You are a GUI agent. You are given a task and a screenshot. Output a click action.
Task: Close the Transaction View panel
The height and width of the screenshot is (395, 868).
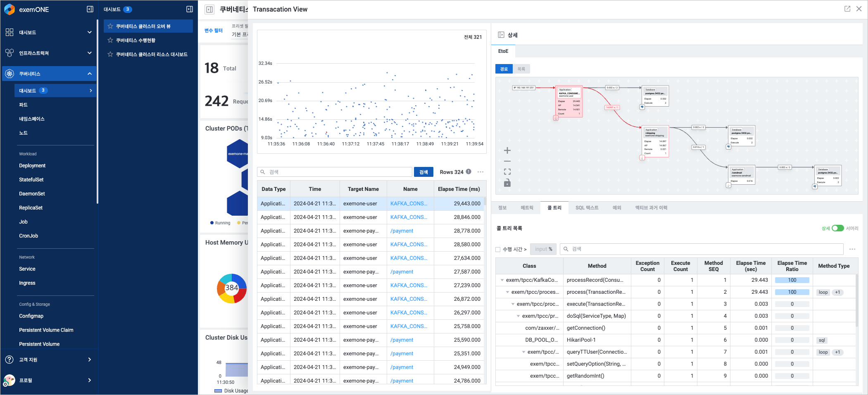[859, 9]
